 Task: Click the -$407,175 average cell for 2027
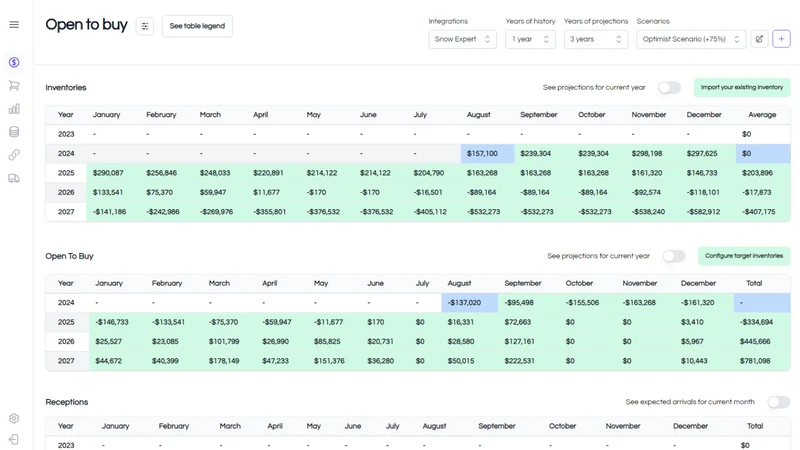coord(763,212)
